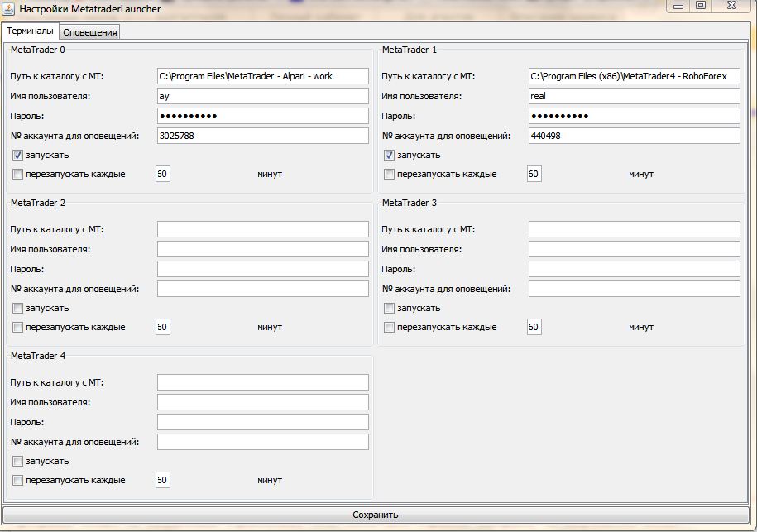The image size is (757, 532).
Task: Click 'Пароль:' label in MetaTrader 2
Action: pyautogui.click(x=27, y=269)
